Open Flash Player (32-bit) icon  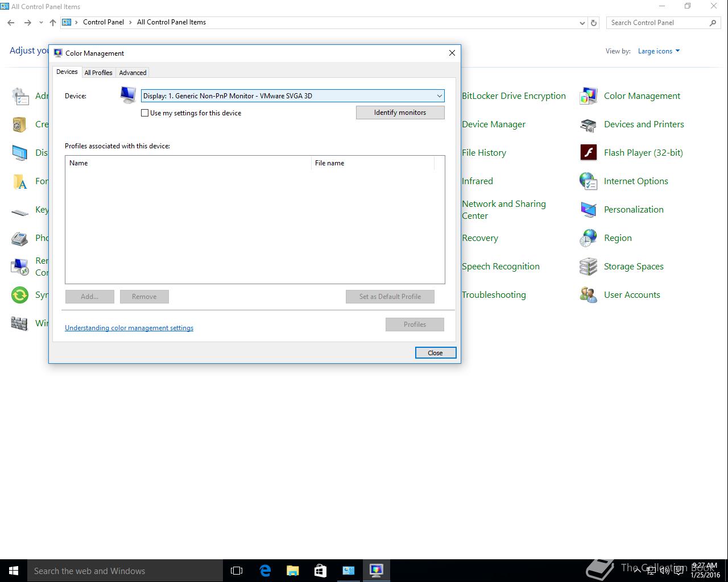588,153
